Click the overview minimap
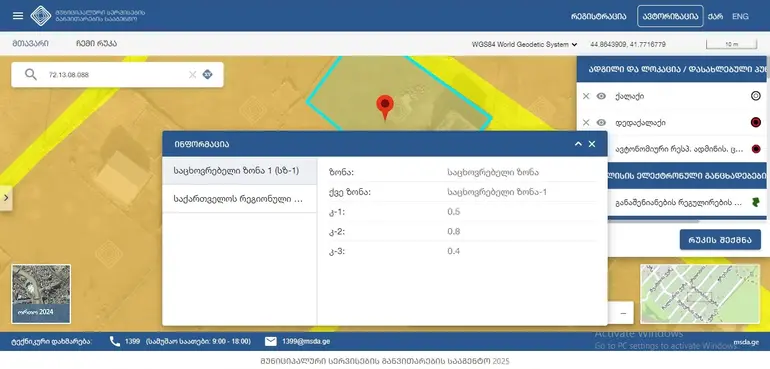The image size is (770, 369). 700,294
